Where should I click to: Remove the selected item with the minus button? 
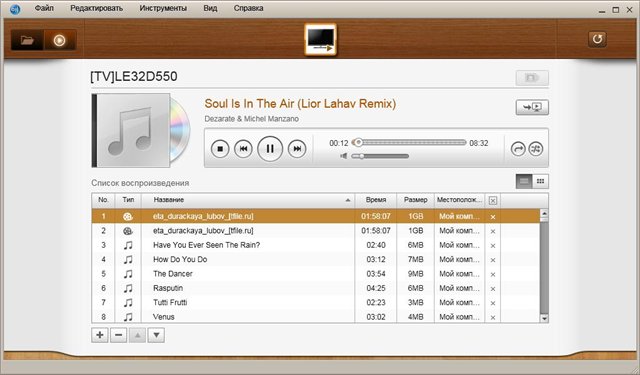click(x=118, y=335)
